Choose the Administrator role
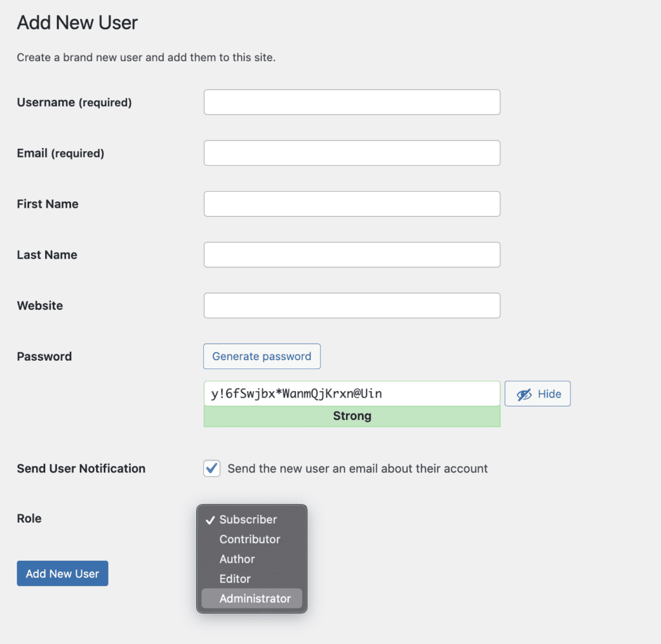The width and height of the screenshot is (661, 644). pyautogui.click(x=255, y=599)
